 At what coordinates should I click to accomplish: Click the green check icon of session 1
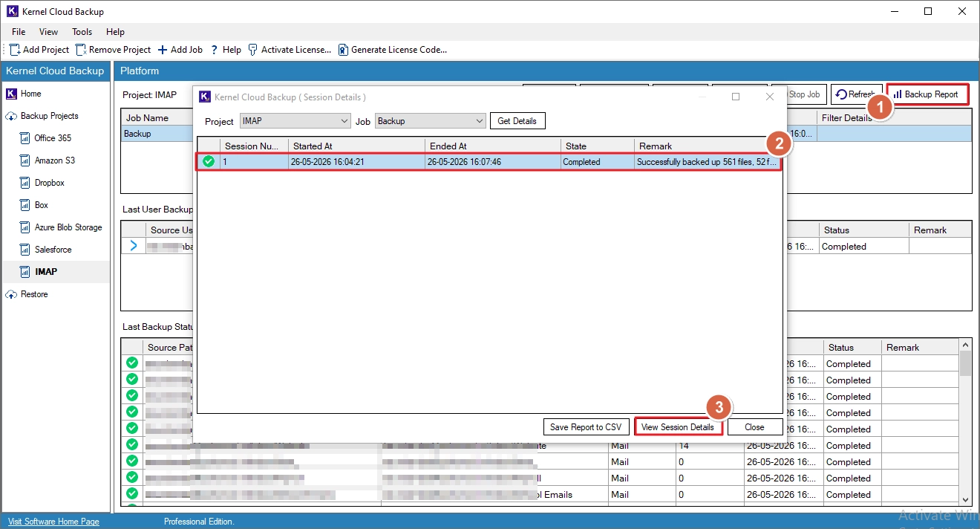click(209, 161)
